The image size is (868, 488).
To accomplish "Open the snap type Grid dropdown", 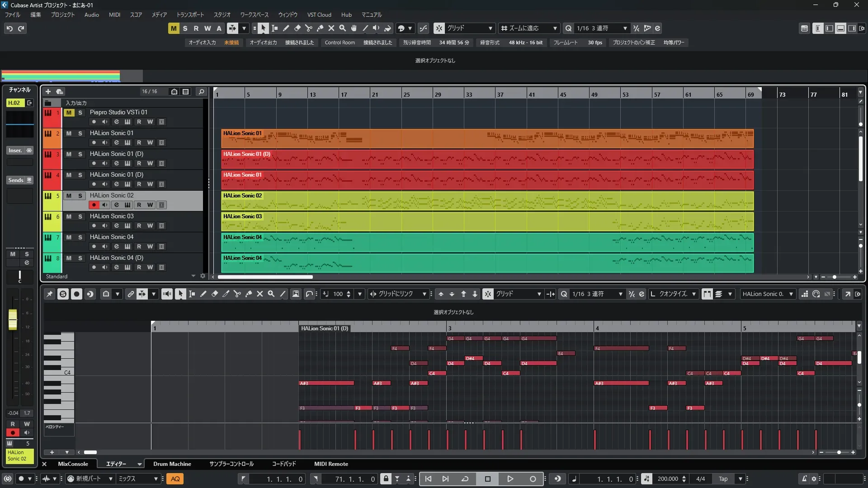I will click(x=491, y=28).
